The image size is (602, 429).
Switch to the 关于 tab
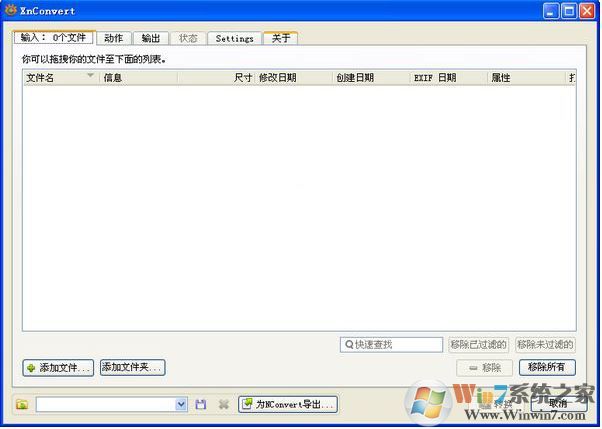click(x=281, y=38)
